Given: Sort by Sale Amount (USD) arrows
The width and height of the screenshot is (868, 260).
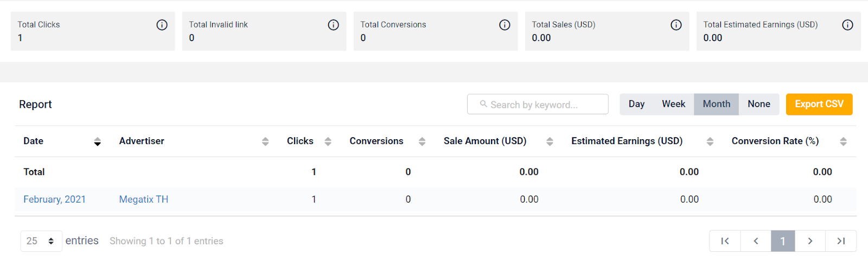Looking at the screenshot, I should pyautogui.click(x=550, y=141).
